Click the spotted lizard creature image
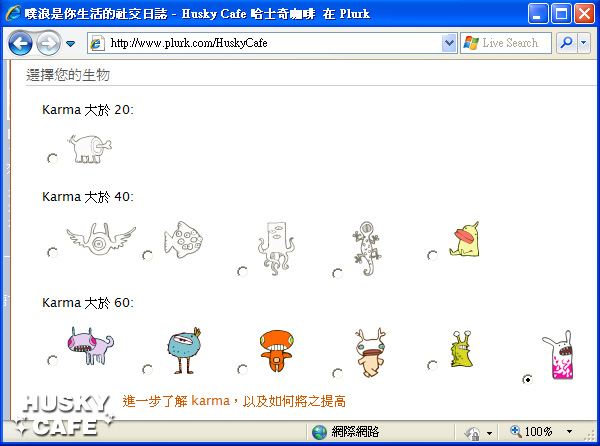600x446 pixels. point(367,248)
